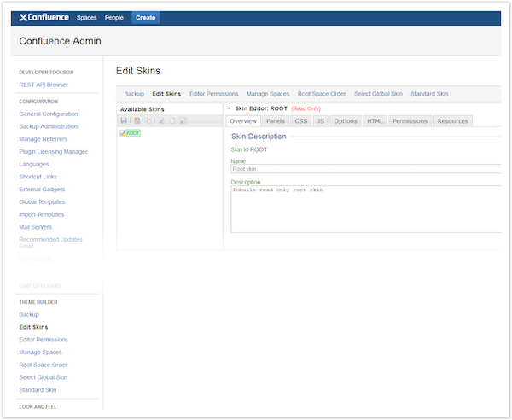Open Root Space Order in the sidebar
The width and height of the screenshot is (512, 420).
[x=44, y=365]
